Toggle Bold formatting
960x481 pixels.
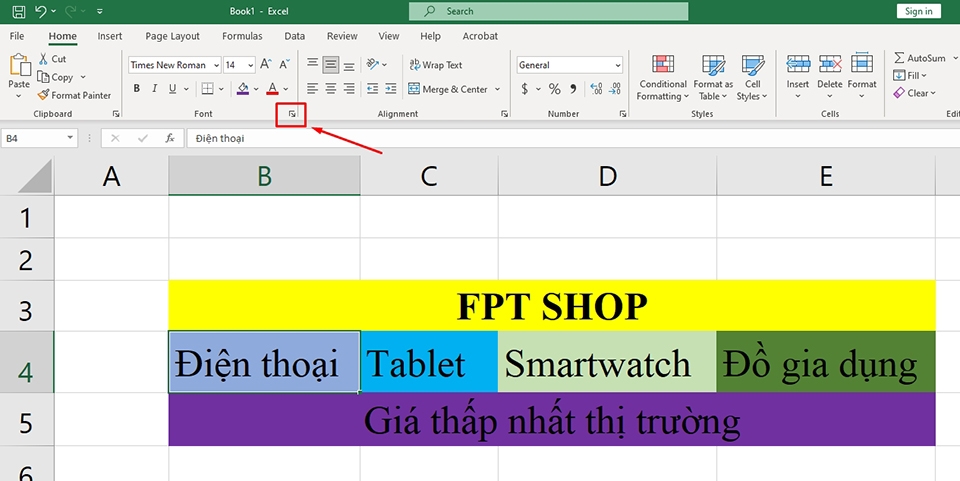137,89
